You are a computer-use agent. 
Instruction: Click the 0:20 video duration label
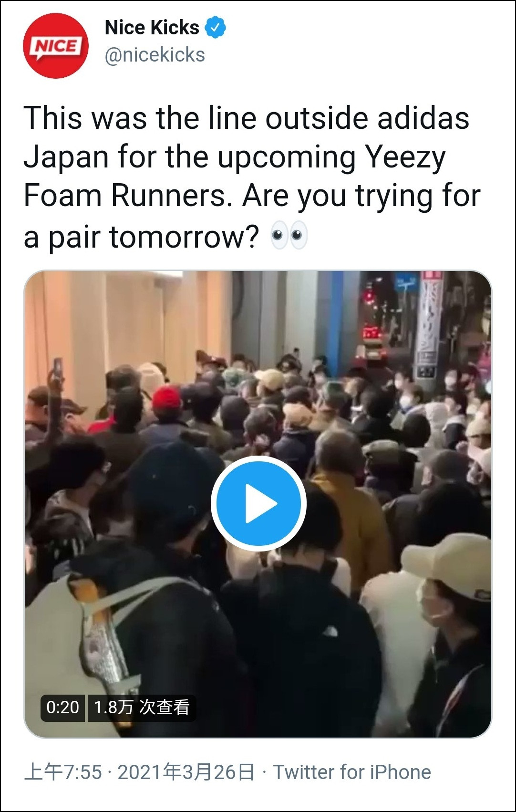coord(62,707)
